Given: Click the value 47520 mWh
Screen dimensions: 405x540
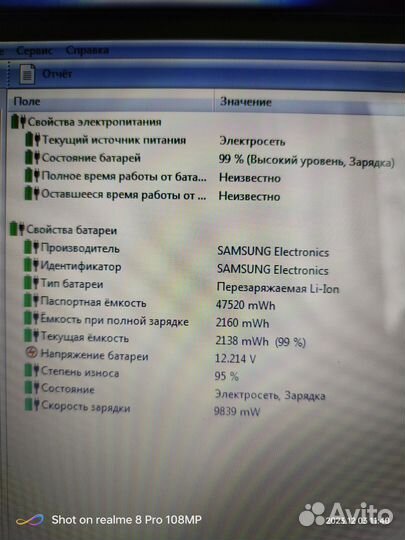Looking at the screenshot, I should pos(246,305).
